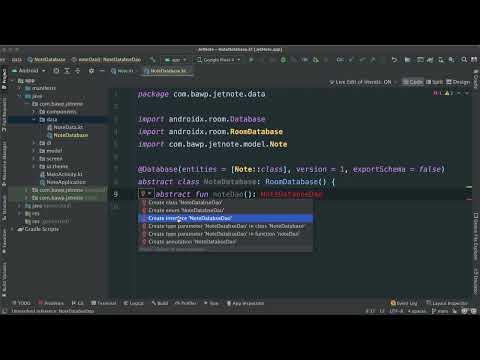This screenshot has width=480, height=360.
Task: Click NoteDatabase breadcrumb in navigation bar
Action: tap(47, 60)
